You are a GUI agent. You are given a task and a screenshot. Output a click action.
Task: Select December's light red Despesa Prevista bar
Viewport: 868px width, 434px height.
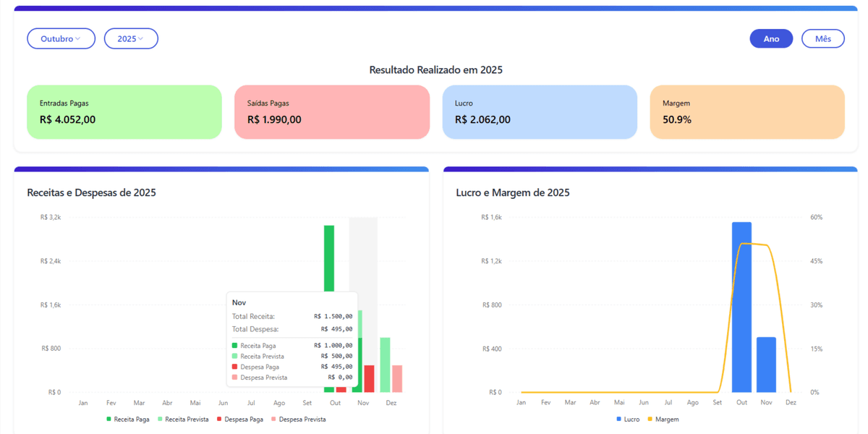(x=397, y=379)
